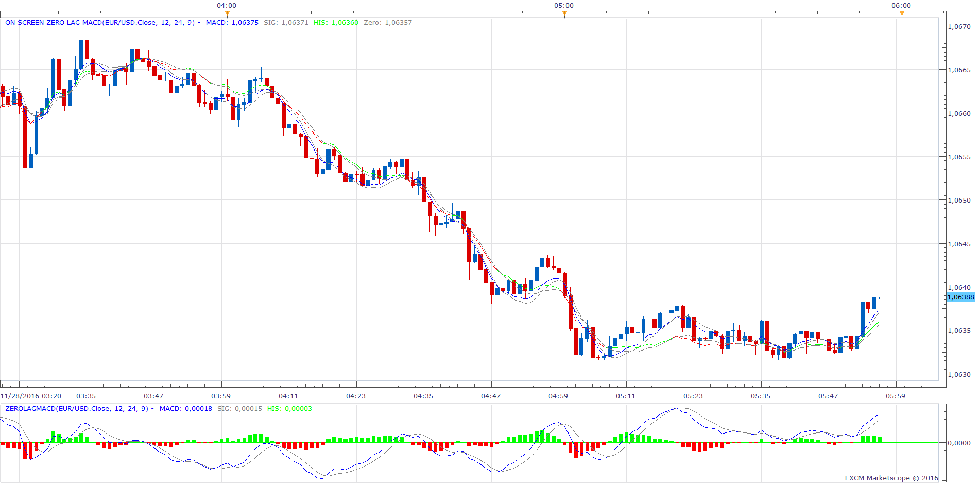
Task: Click the 05:00 hour label at top
Action: point(564,6)
